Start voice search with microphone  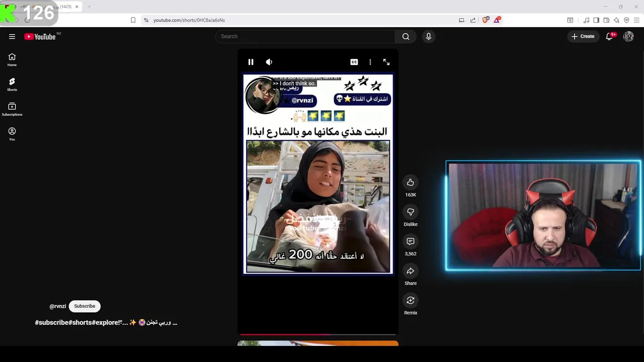tap(429, 36)
